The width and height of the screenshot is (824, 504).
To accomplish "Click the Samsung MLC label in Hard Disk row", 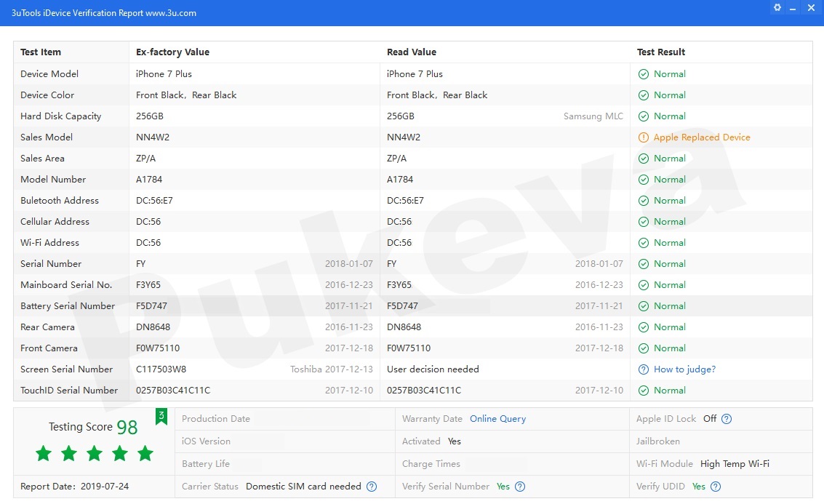I will click(593, 116).
